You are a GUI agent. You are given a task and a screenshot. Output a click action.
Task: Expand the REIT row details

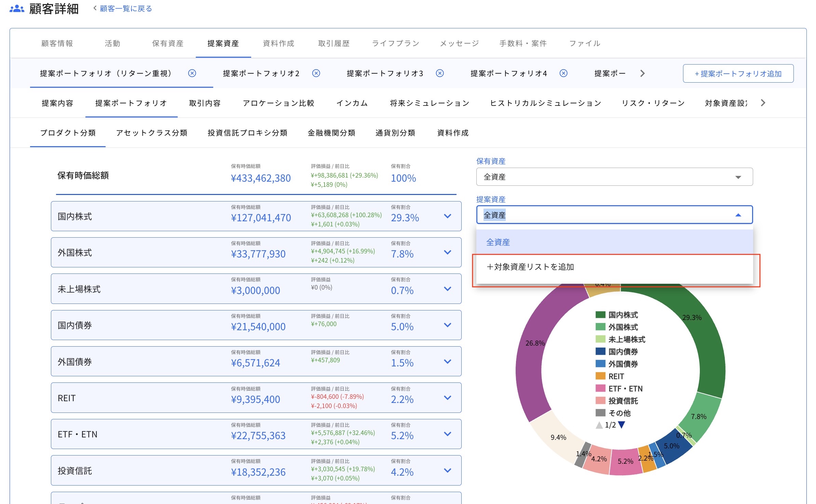click(447, 397)
